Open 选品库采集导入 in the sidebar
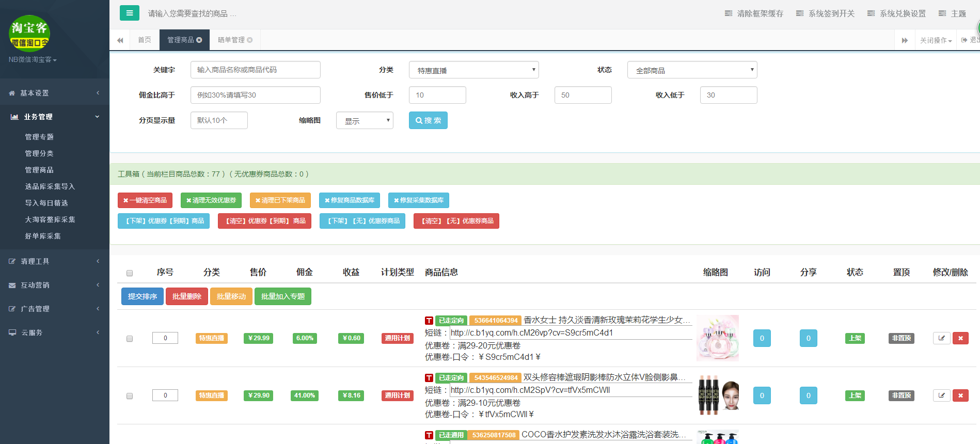Image resolution: width=980 pixels, height=444 pixels. pyautogui.click(x=50, y=186)
